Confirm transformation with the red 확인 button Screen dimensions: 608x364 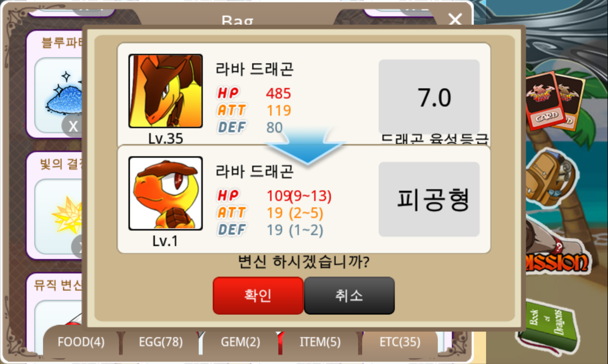point(258,296)
